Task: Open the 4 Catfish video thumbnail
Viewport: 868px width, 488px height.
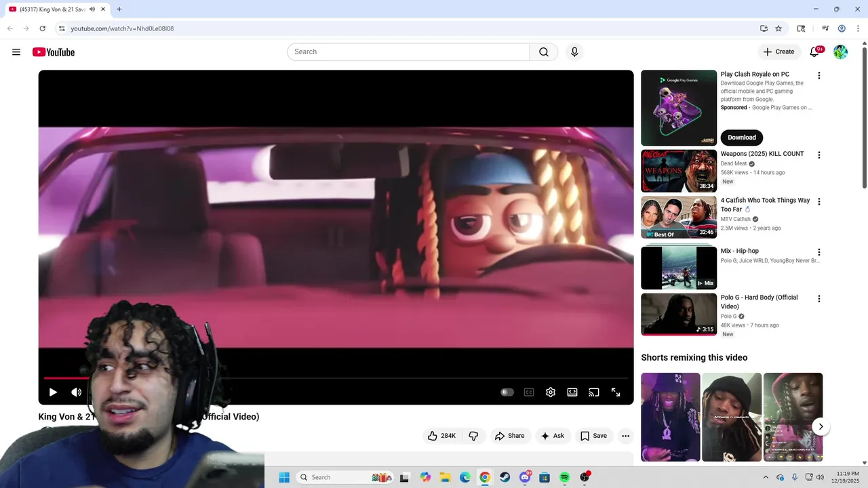Action: (679, 218)
